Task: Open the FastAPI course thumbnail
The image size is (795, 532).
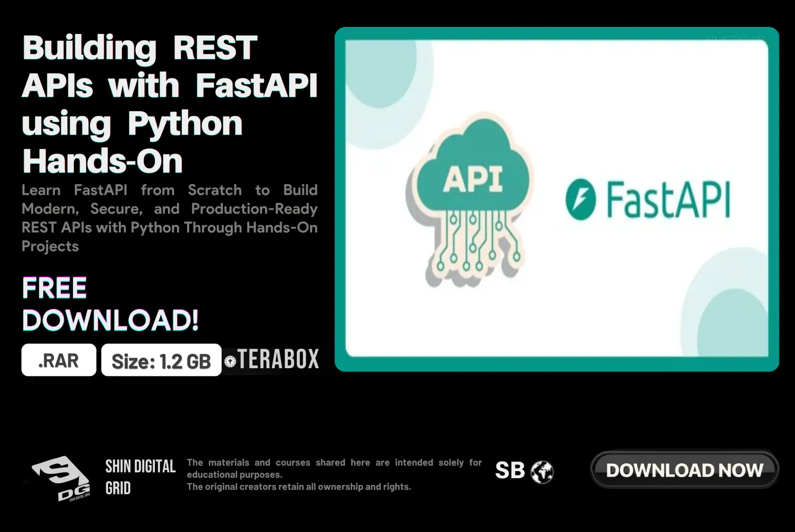Action: pyautogui.click(x=557, y=199)
